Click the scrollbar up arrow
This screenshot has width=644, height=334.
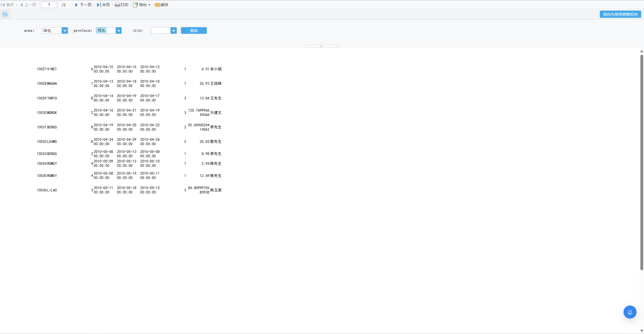642,51
